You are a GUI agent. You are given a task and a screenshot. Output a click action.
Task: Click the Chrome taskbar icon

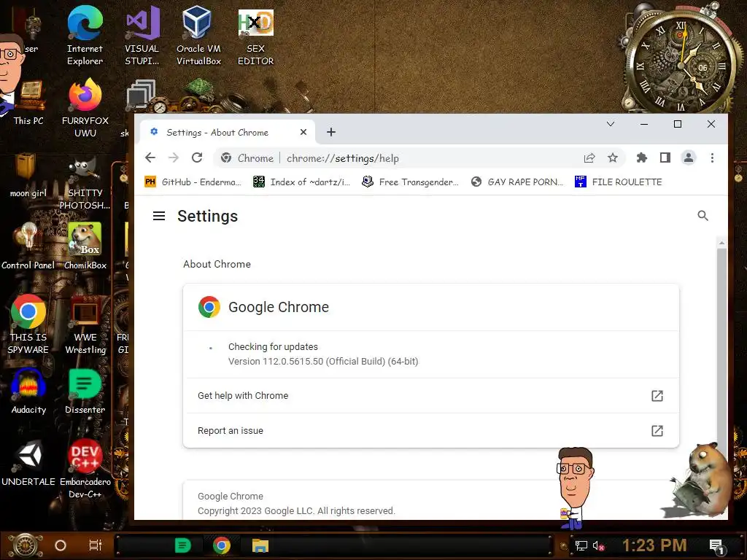tap(222, 545)
